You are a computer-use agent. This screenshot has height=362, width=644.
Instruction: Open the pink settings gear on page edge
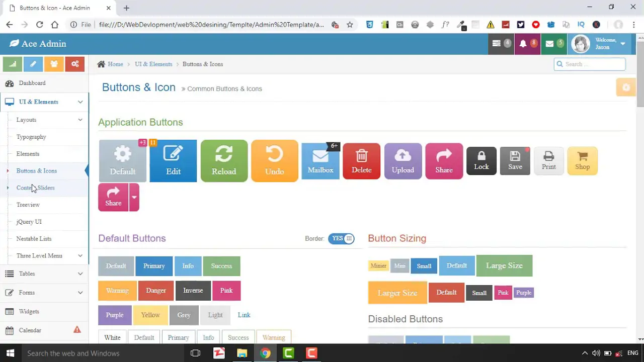tap(626, 87)
